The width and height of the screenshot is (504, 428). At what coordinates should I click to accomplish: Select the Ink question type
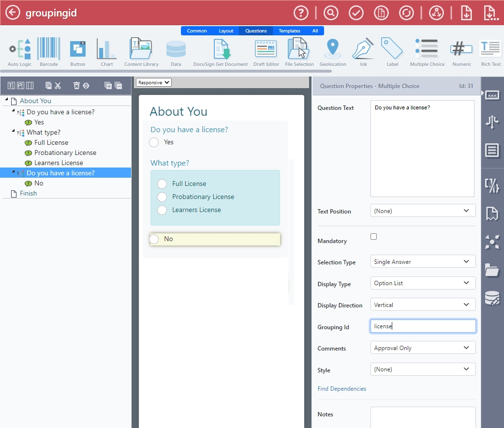(363, 52)
